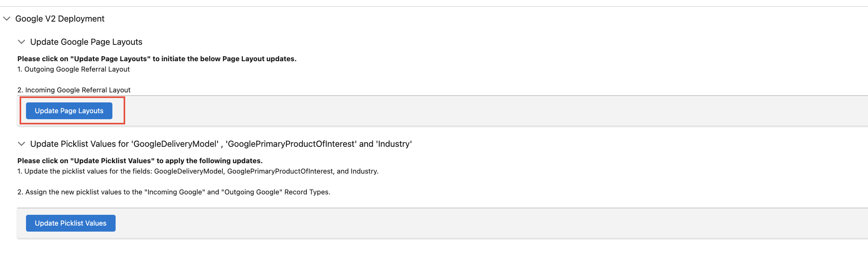Click '1. Outgoing Google Referral Layout' text

(x=74, y=69)
